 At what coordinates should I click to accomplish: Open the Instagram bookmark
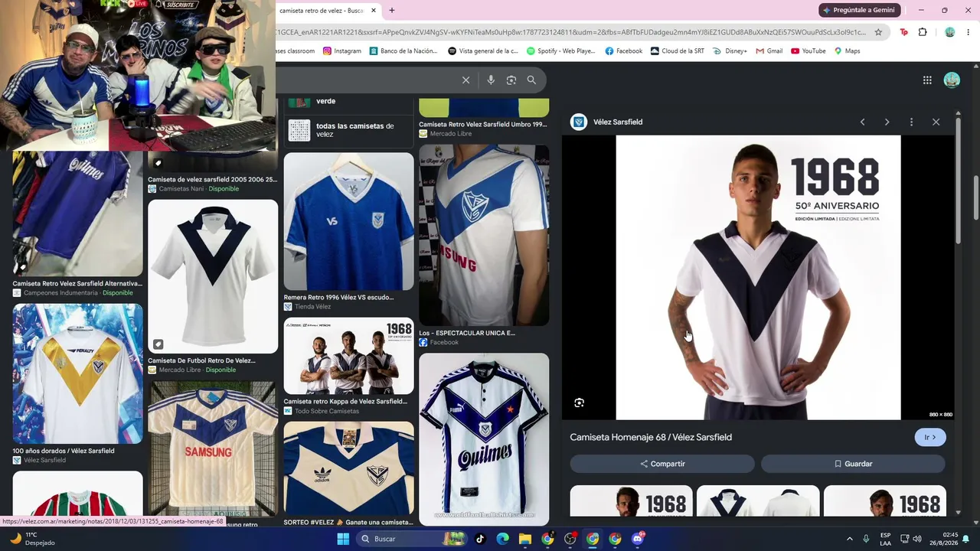[341, 51]
